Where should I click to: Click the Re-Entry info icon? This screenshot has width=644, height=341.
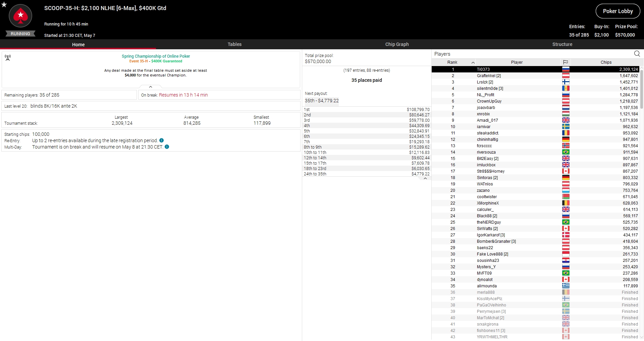(162, 140)
